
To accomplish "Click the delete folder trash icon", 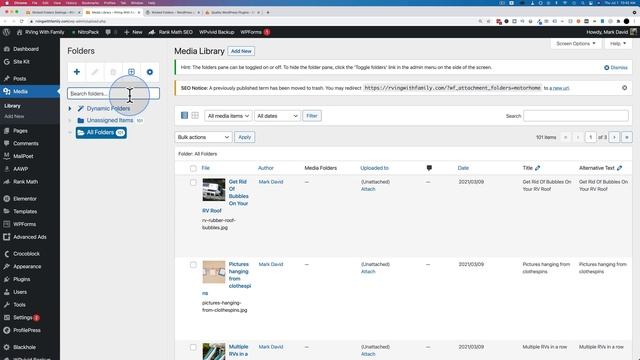I will 113,72.
